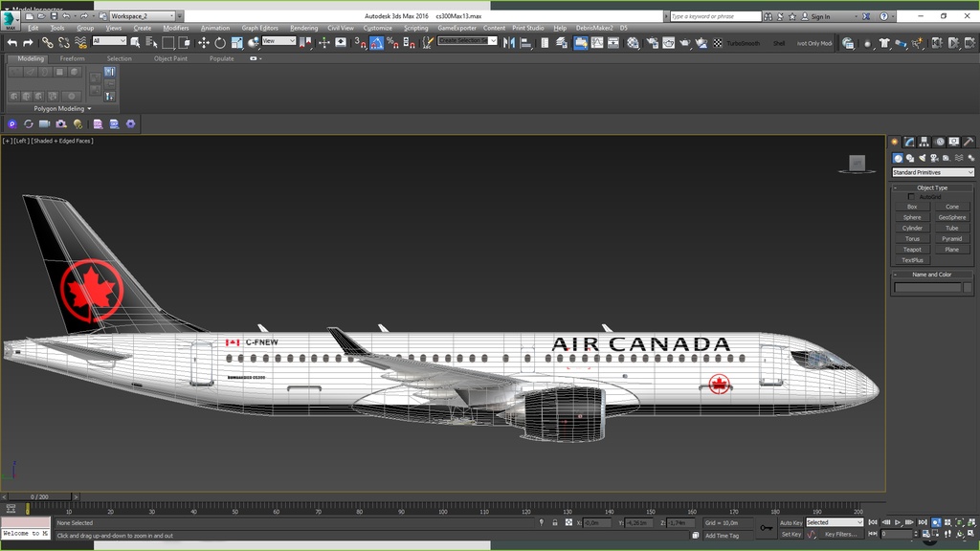
Task: Open the Utilities panel hammer icon
Action: 969,142
